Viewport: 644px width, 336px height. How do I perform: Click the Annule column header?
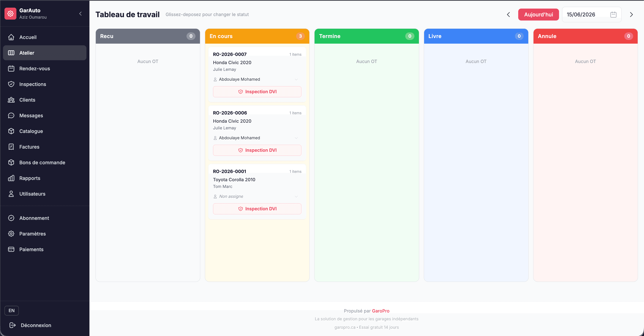585,36
